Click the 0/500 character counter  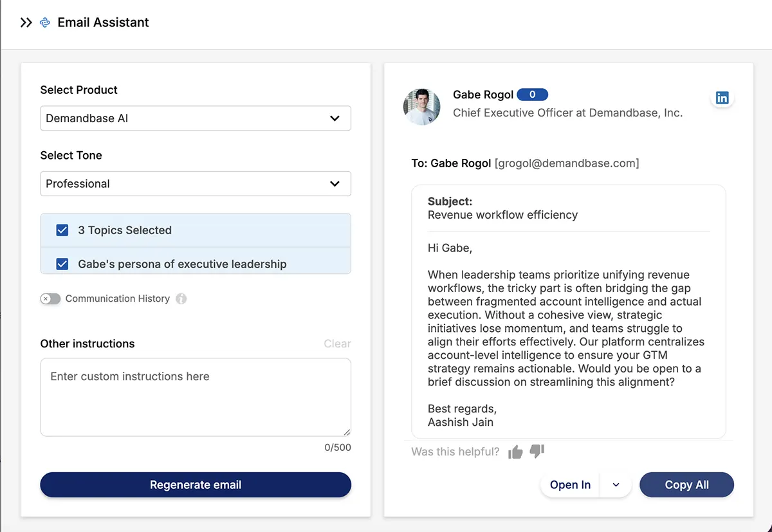tap(338, 447)
